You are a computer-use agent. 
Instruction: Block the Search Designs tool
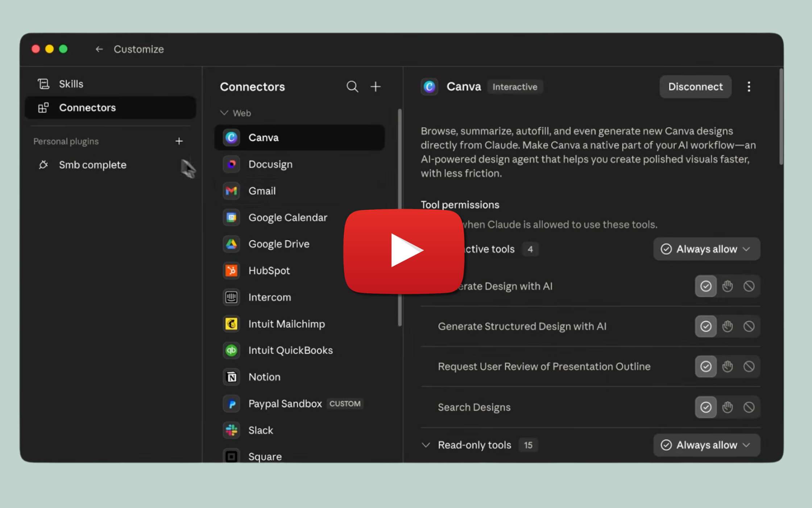coord(749,407)
